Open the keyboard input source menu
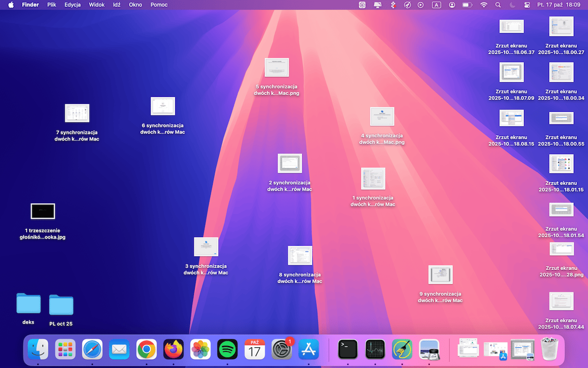 coord(436,5)
